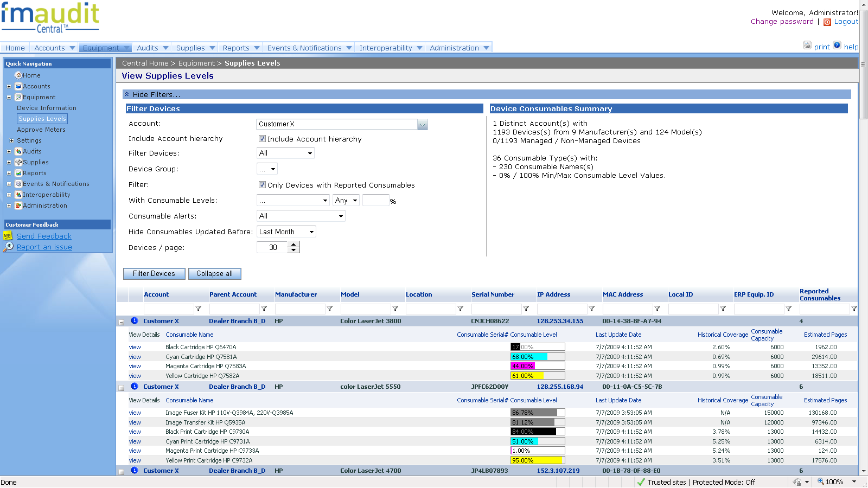The width and height of the screenshot is (868, 488).
Task: Click info icon for color LaserJet 5550 row
Action: (x=135, y=386)
